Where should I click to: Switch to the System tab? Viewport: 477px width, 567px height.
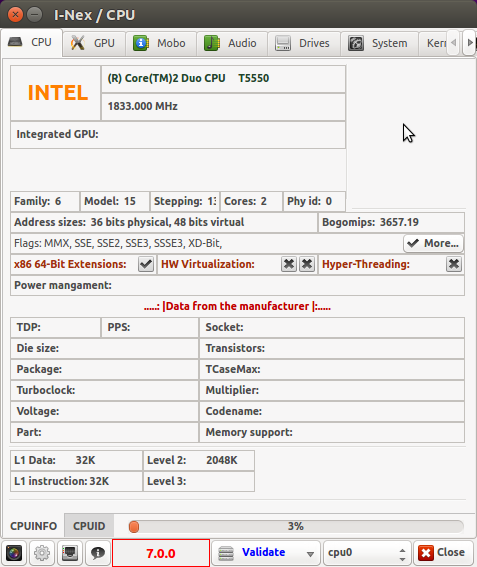[x=379, y=43]
